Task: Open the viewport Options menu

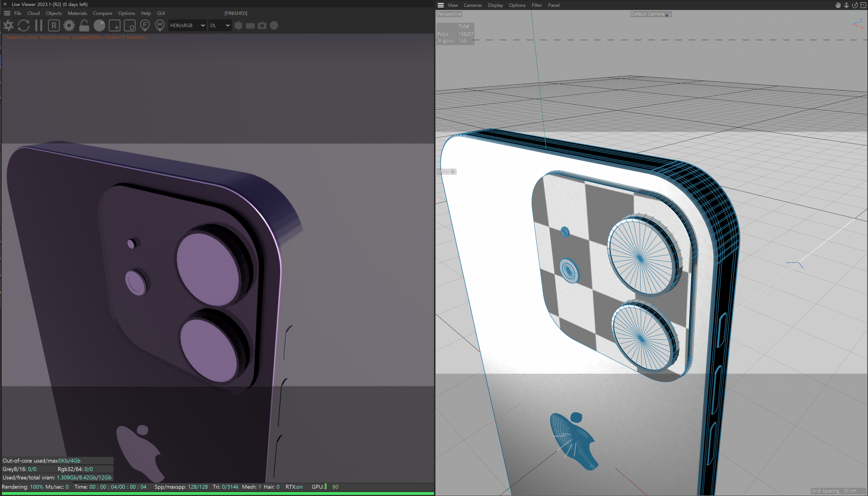Action: click(x=517, y=5)
